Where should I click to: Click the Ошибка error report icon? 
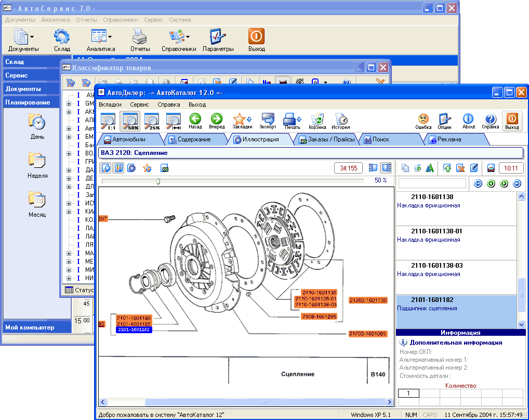[x=424, y=120]
